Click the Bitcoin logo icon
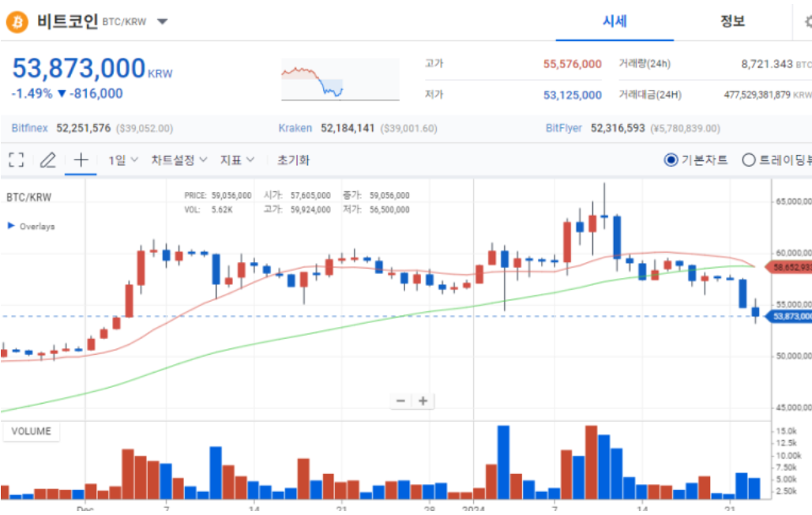This screenshot has width=812, height=515. pos(17,22)
